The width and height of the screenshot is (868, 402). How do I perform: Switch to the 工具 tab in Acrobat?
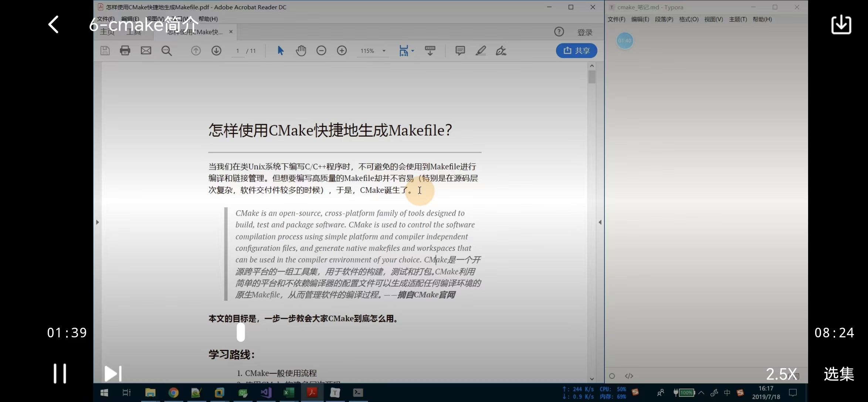pos(134,32)
